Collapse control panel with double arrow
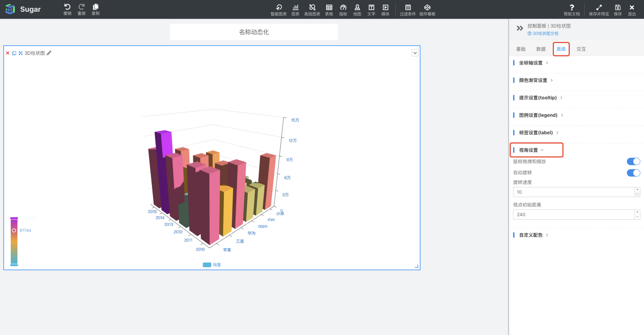 click(520, 28)
